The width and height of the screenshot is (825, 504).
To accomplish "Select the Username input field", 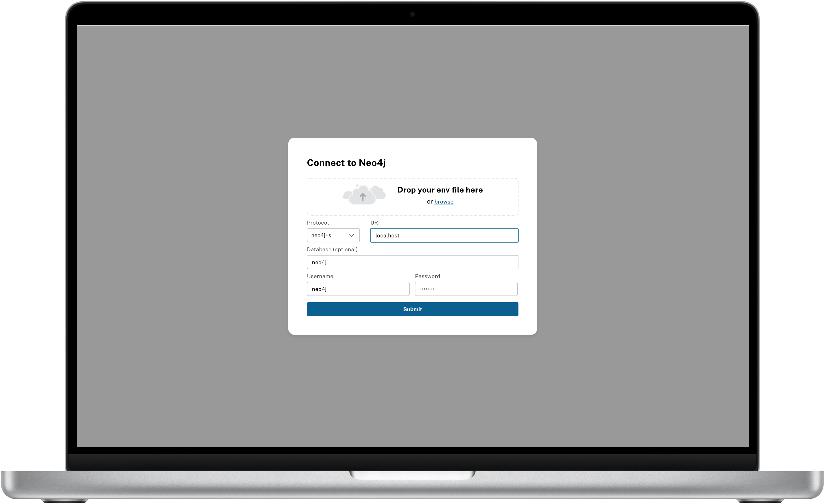I will [x=358, y=289].
